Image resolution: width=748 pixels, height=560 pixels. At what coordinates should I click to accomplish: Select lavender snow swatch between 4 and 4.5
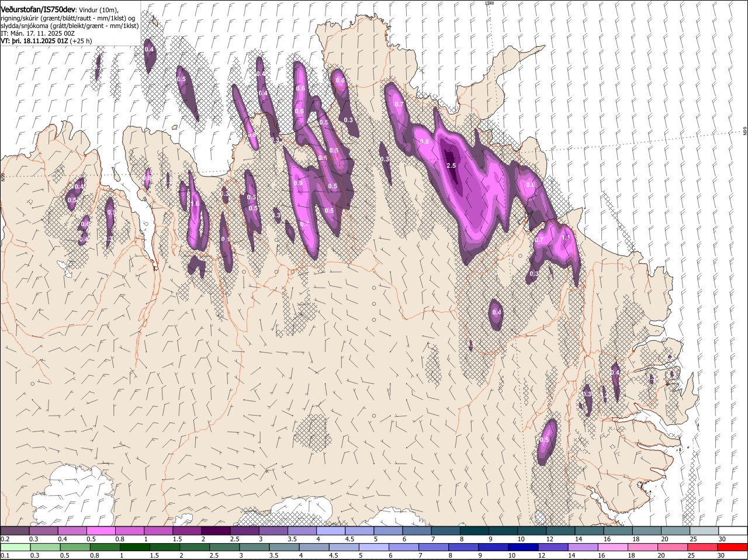point(330,531)
